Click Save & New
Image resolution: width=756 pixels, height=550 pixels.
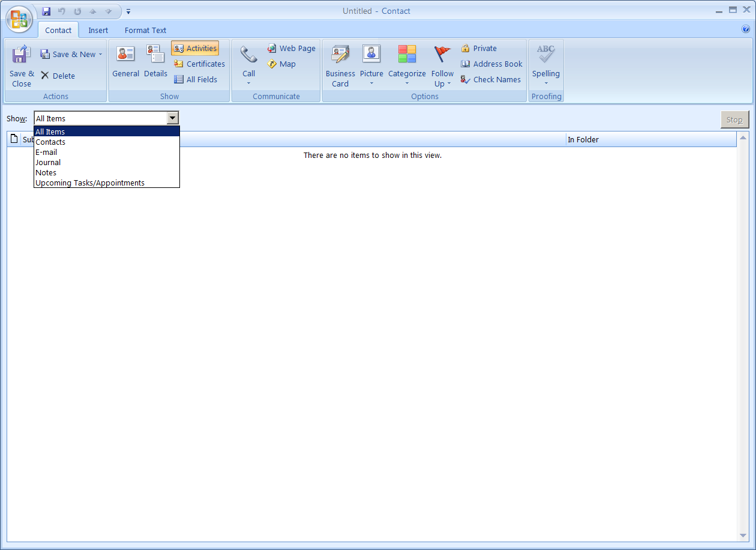(68, 54)
